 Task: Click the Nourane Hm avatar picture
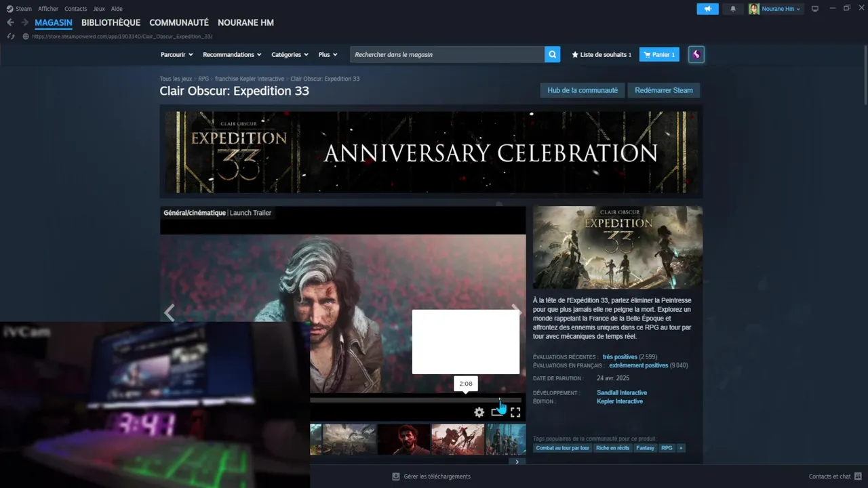[753, 9]
